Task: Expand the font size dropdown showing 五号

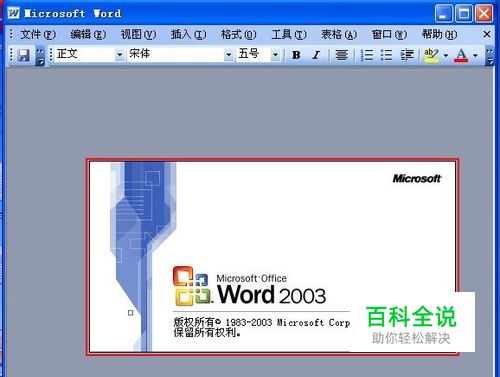Action: click(x=275, y=55)
